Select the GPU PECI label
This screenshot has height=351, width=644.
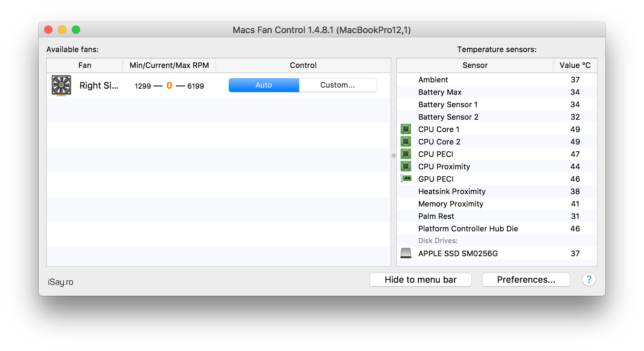436,179
